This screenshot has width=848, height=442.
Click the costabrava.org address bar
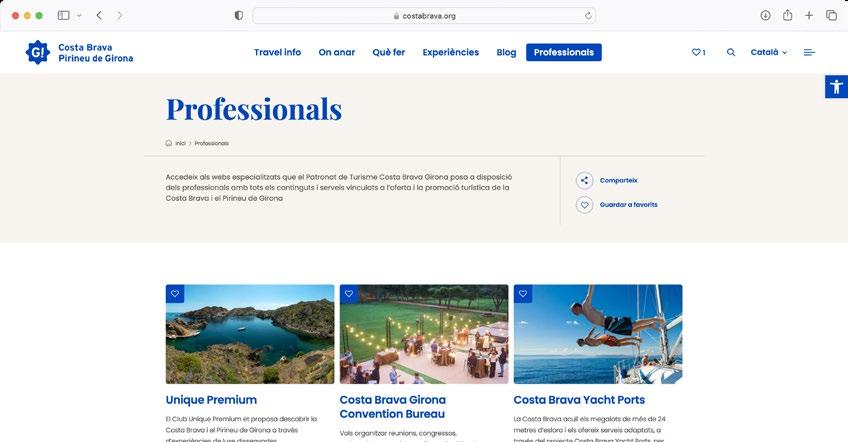pos(424,16)
